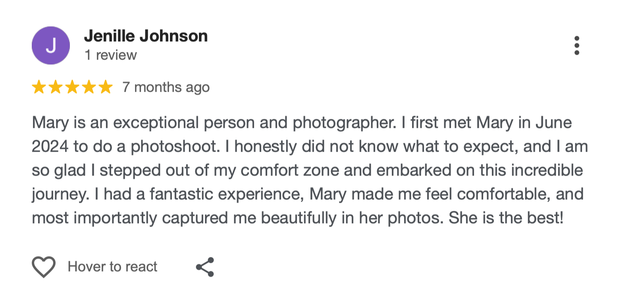Viewport: 644px width, 301px height.
Task: Click the heart react icon
Action: coord(44,266)
